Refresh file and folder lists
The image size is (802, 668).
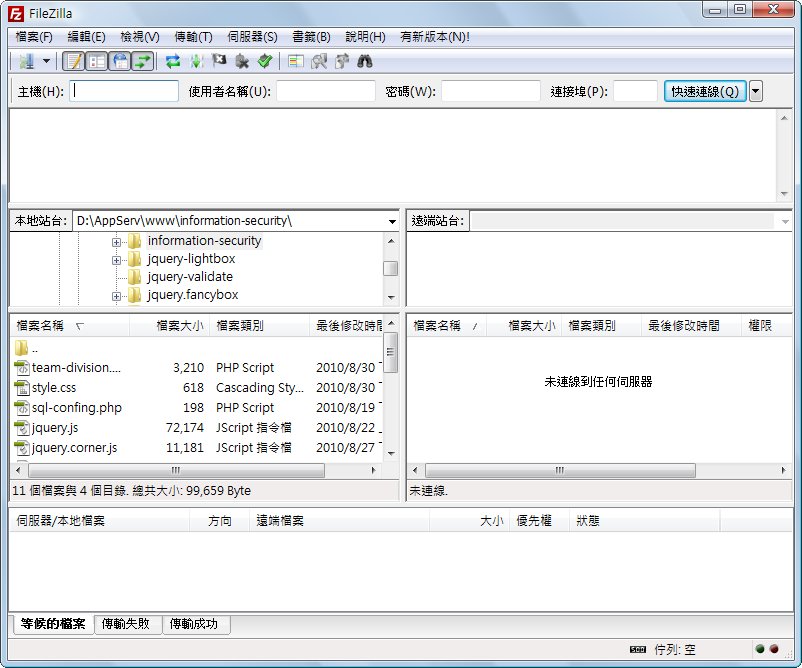click(x=173, y=61)
